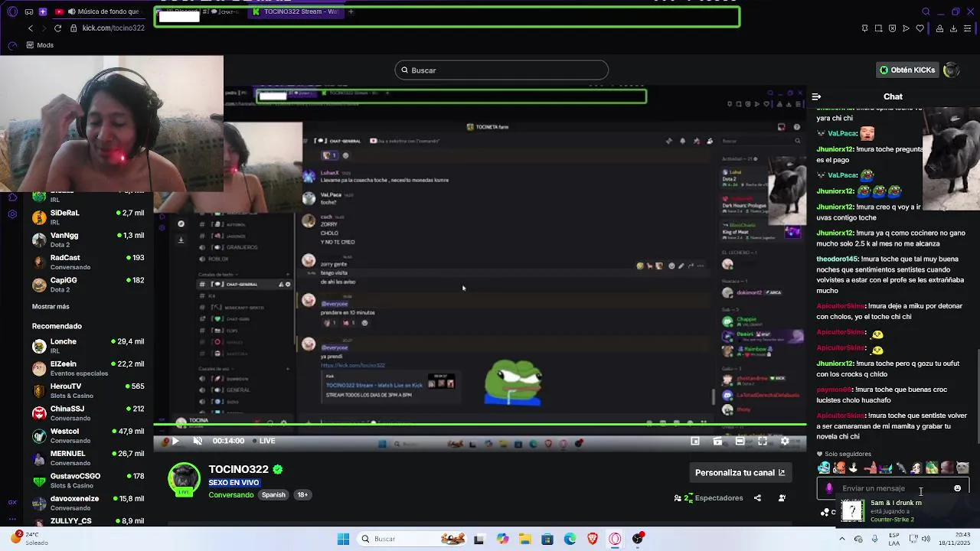Toggle theater mode in the player

coord(740,441)
